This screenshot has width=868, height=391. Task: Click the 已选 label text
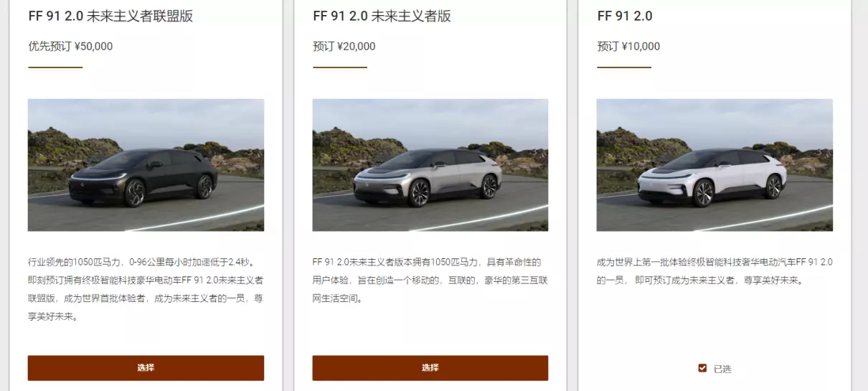point(722,369)
